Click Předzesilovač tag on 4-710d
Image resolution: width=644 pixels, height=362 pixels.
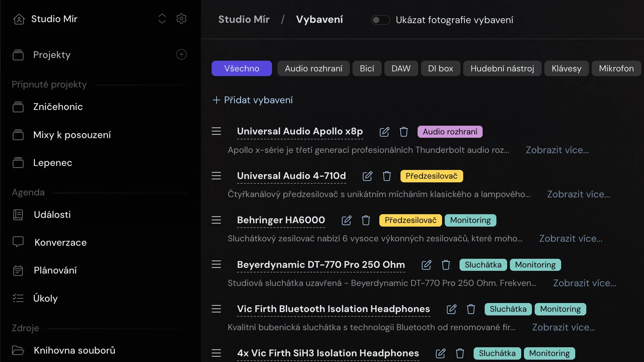(432, 176)
